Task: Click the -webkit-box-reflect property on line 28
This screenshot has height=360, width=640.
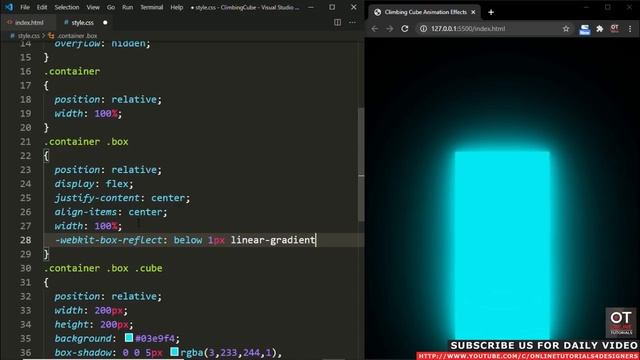Action: [x=109, y=240]
